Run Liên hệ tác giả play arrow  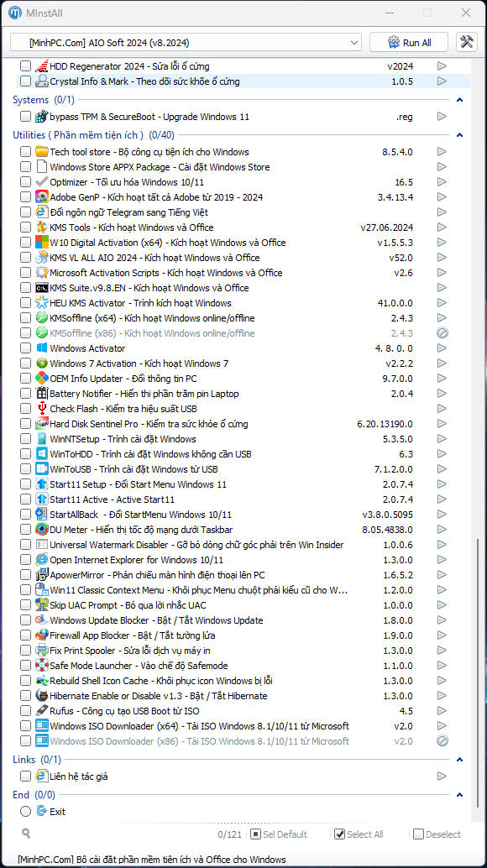[442, 776]
